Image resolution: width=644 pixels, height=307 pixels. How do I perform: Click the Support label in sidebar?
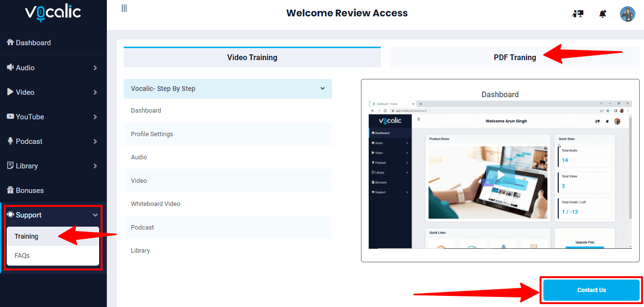[x=28, y=215]
